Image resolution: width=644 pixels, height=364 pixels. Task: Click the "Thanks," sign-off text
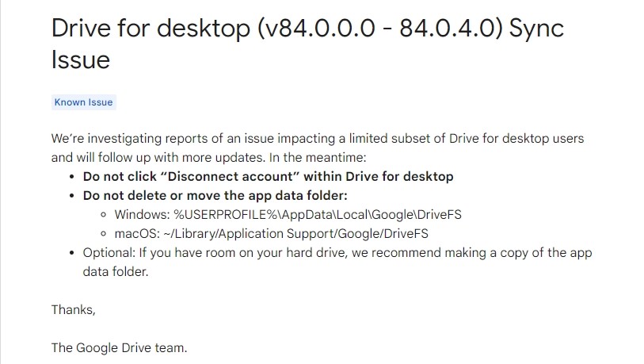pyautogui.click(x=74, y=309)
